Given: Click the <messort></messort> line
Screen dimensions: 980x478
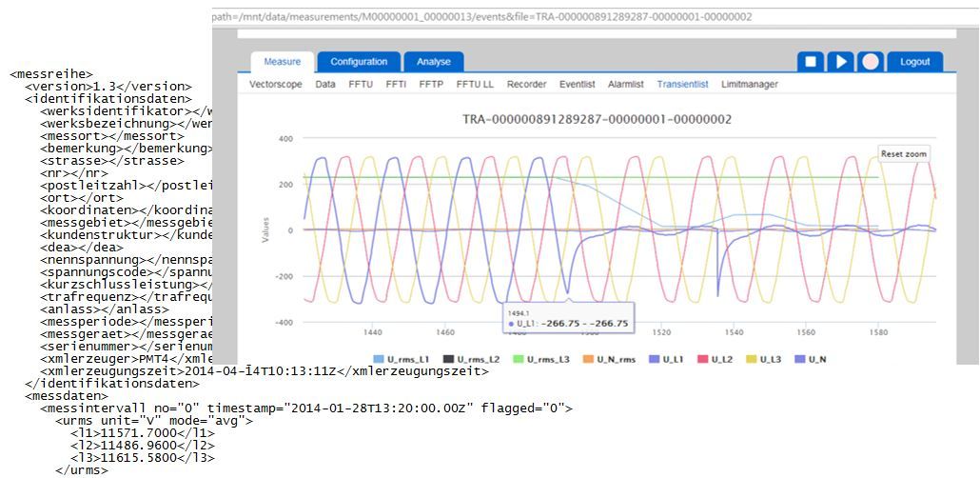Looking at the screenshot, I should (x=112, y=136).
